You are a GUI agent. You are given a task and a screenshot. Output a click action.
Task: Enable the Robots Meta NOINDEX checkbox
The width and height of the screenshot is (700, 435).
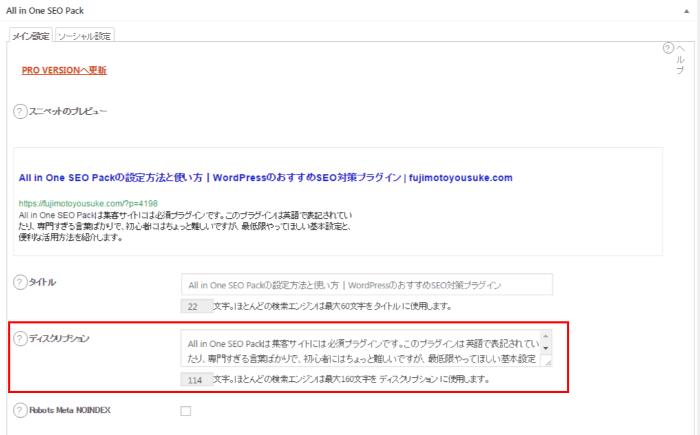186,411
